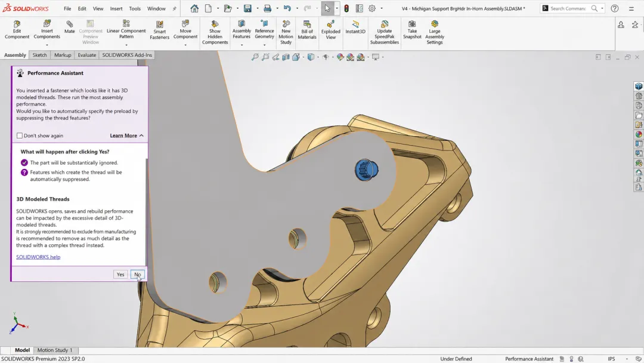Create an Exploded View

pos(330,30)
